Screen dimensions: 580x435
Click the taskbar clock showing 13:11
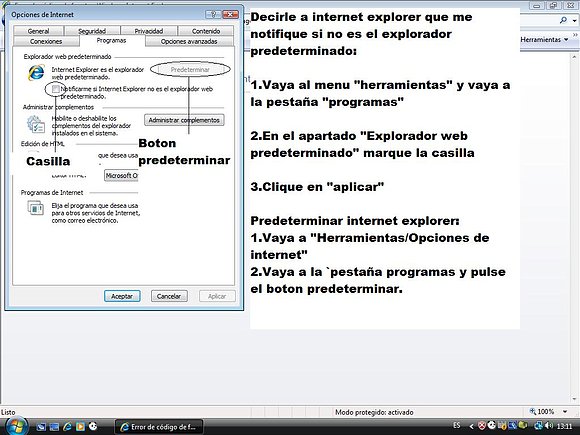[x=564, y=426]
